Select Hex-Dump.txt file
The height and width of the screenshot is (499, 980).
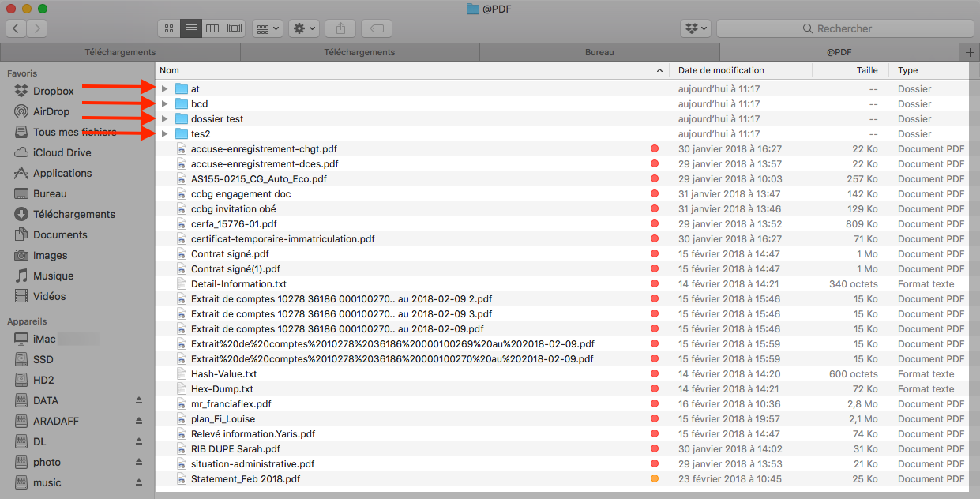point(222,389)
